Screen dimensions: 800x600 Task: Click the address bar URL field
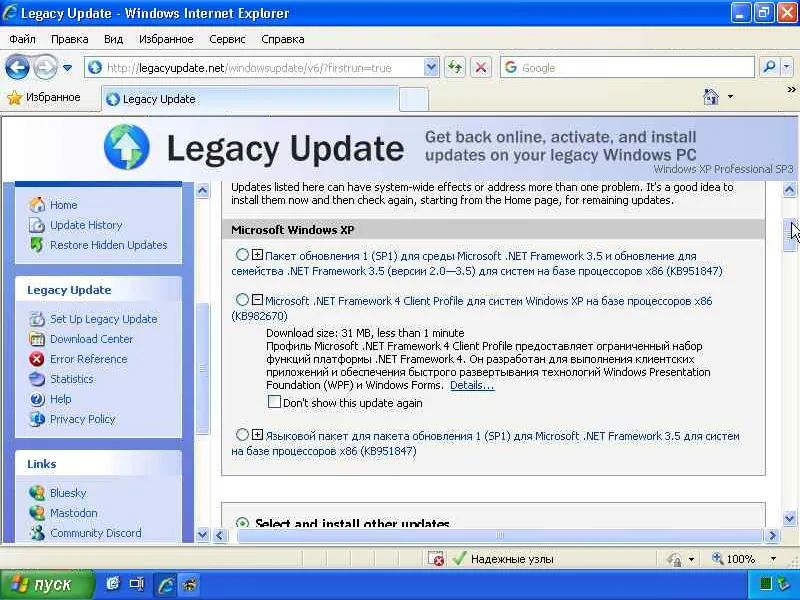point(254,68)
